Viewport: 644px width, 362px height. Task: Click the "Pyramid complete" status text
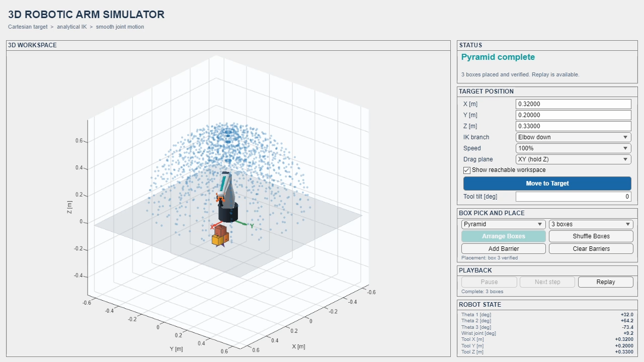(498, 57)
